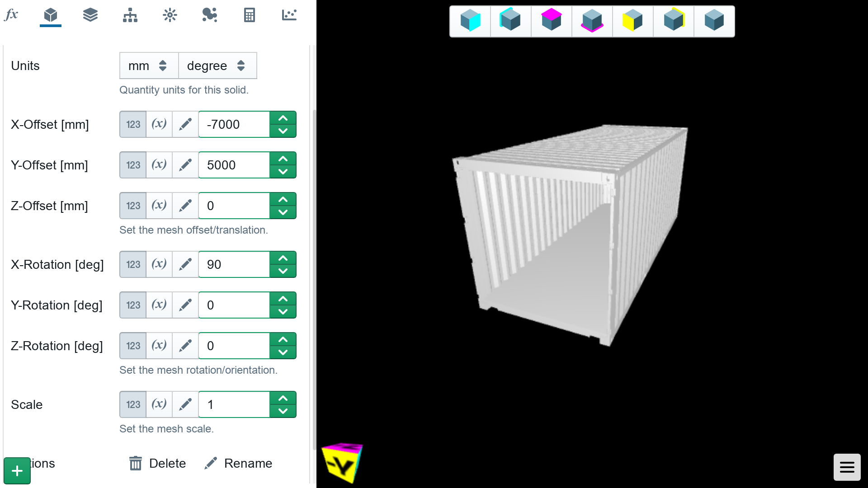
Task: Click Delete to remove this solid
Action: tap(156, 463)
